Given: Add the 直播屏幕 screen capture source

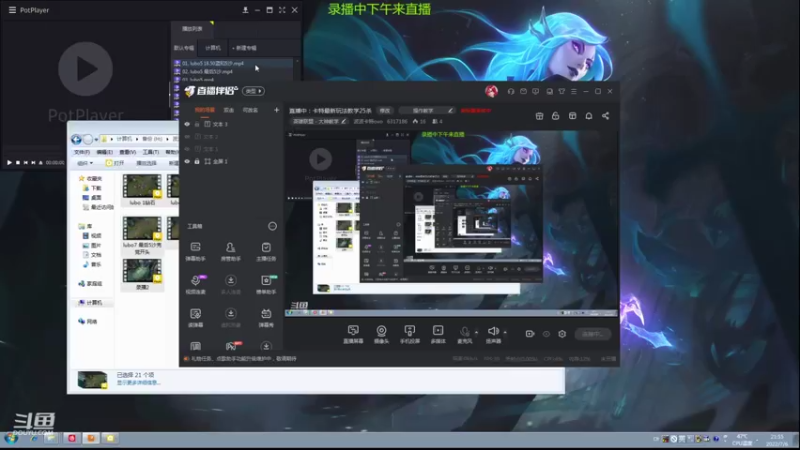Looking at the screenshot, I should tap(353, 334).
